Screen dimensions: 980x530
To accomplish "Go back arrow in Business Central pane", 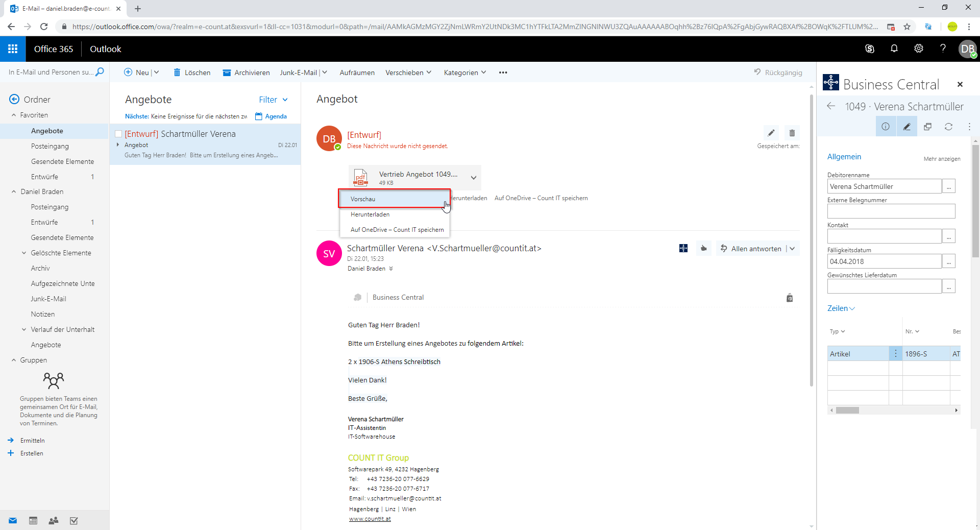I will [831, 106].
